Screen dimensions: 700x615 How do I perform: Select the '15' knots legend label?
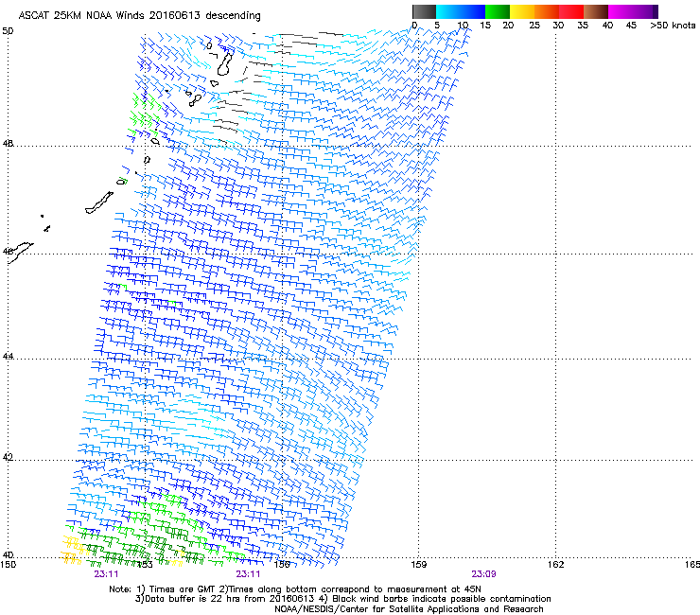485,25
